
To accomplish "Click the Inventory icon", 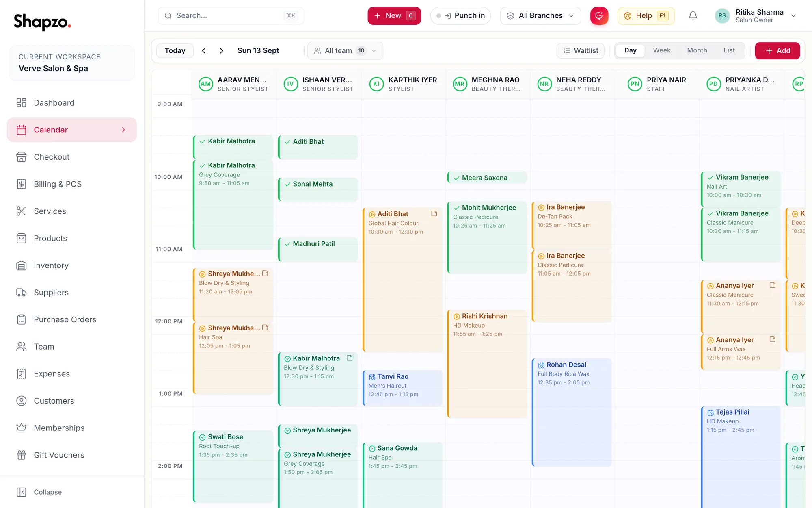I will tap(21, 265).
